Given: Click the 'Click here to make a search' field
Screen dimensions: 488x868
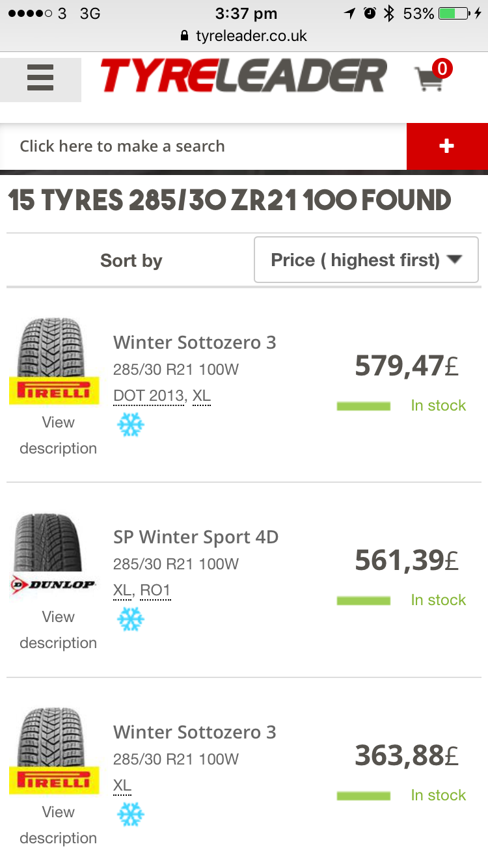Looking at the screenshot, I should [x=203, y=146].
